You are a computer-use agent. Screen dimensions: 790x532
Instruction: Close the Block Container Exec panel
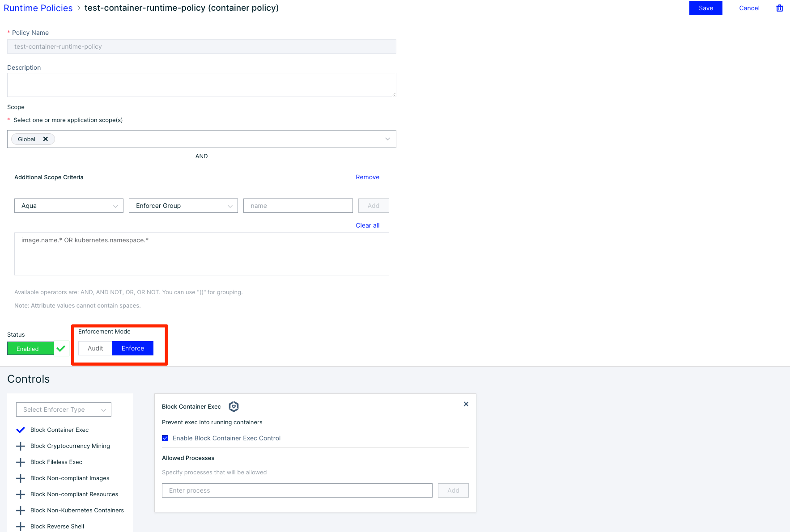tap(466, 404)
